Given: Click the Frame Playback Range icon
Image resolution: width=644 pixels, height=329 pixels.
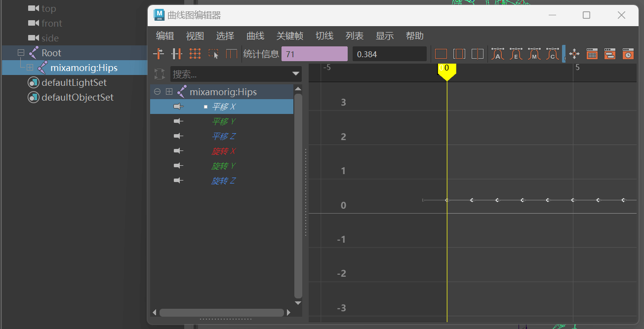Looking at the screenshot, I should point(459,54).
